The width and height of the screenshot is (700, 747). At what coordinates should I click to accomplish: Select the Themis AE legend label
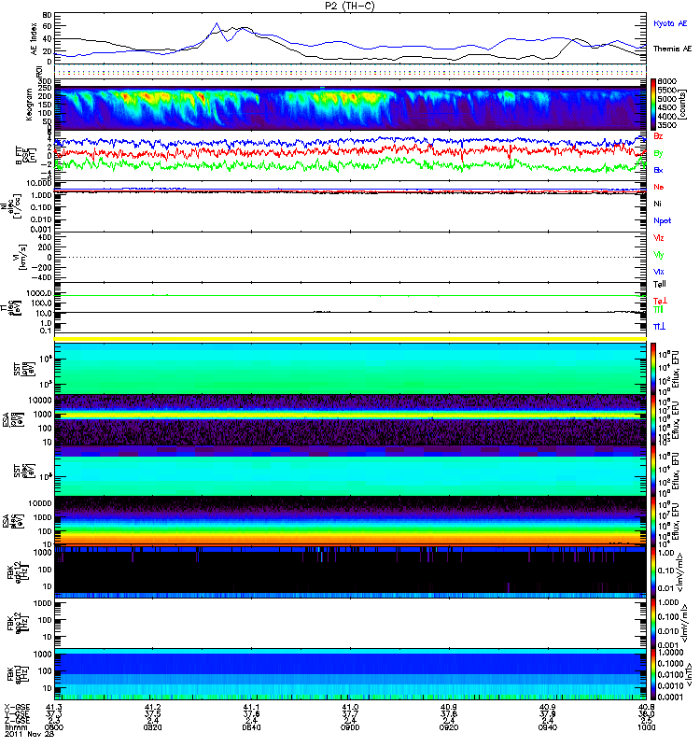[672, 48]
